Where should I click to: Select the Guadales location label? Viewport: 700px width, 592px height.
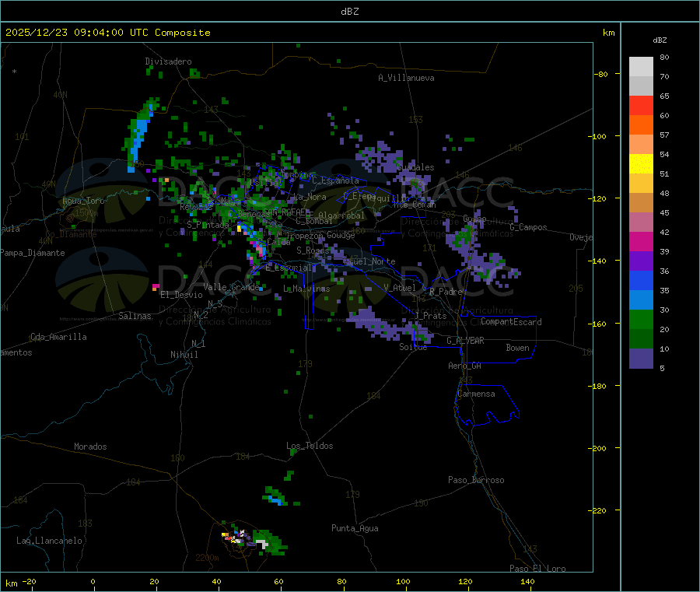click(x=415, y=167)
